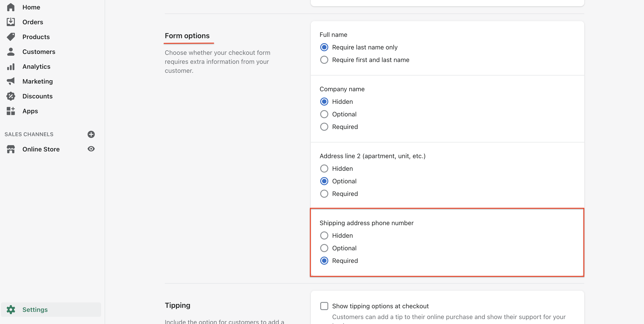This screenshot has height=324, width=644.
Task: Set Company name to Required
Action: pyautogui.click(x=324, y=127)
